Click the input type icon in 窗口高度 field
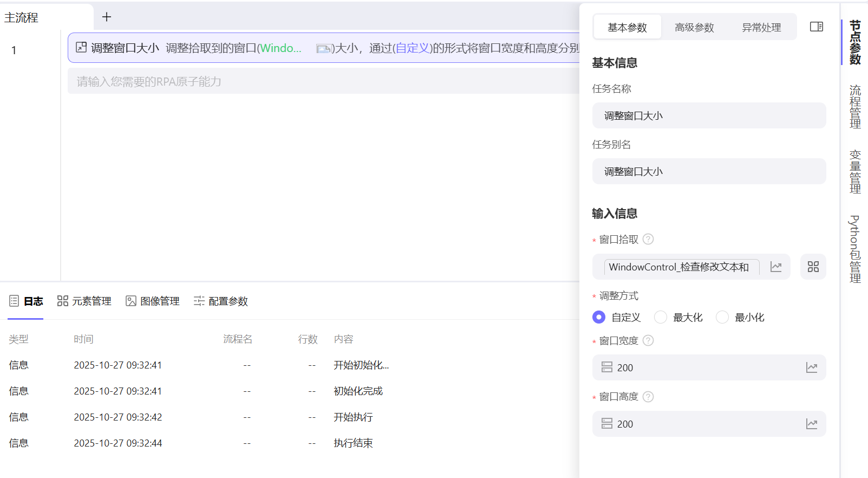868x478 pixels. (607, 424)
